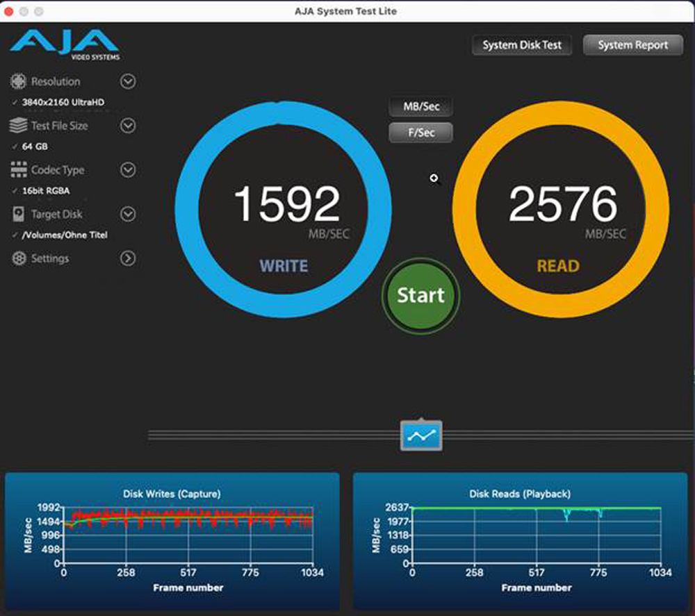The height and width of the screenshot is (616, 695).
Task: Click the Target Disk label
Action: click(x=57, y=215)
